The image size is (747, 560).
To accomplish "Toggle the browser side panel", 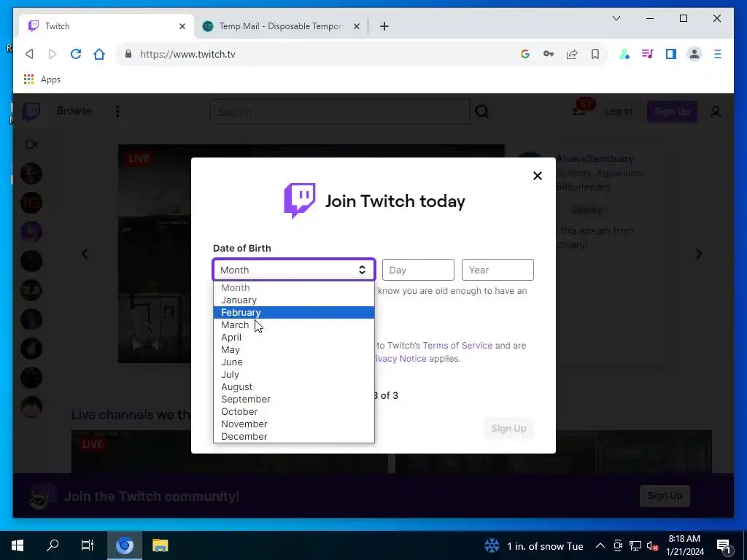I will pos(671,54).
